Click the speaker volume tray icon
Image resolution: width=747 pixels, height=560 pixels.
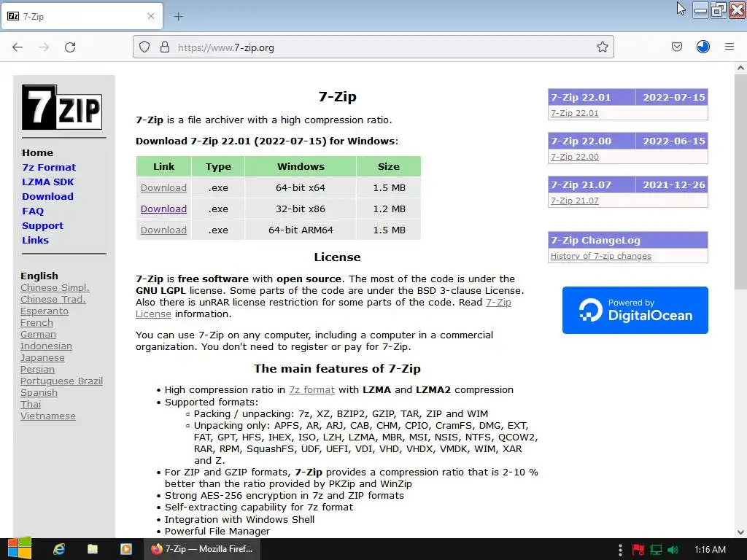[x=673, y=550]
